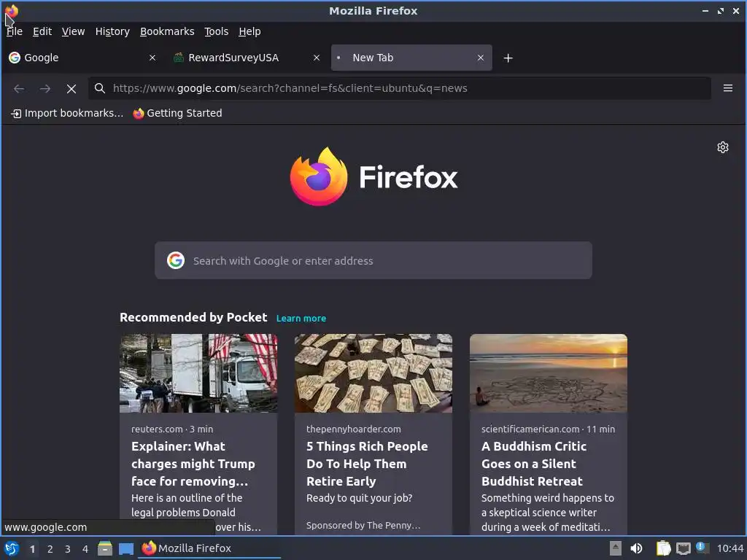Switch to workspace 2

click(50, 549)
